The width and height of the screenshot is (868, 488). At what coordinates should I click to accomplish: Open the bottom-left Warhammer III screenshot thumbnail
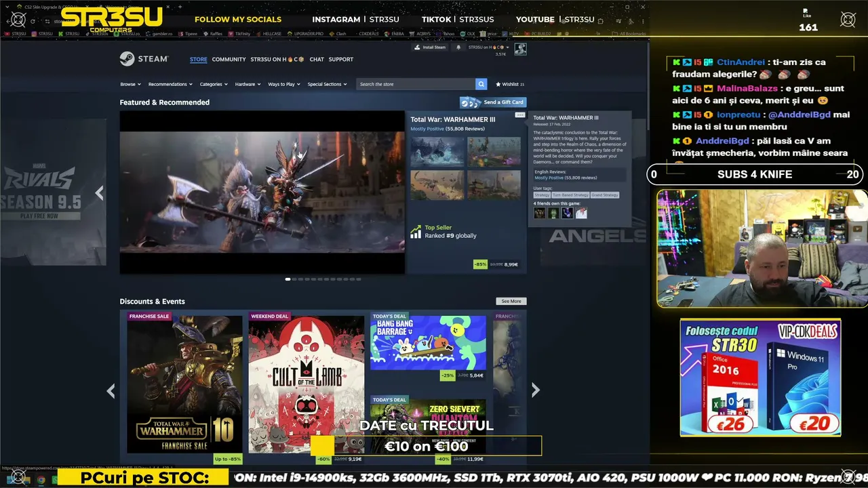[437, 185]
